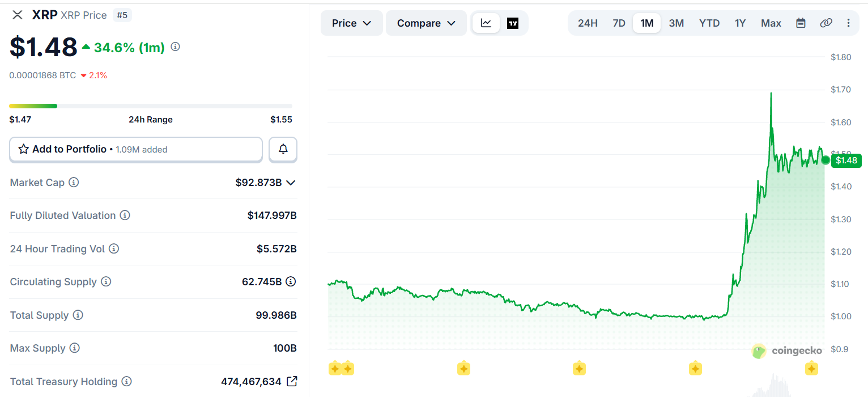Screen dimensions: 868x397
Task: Click the first news marker at chart left
Action: tap(335, 369)
